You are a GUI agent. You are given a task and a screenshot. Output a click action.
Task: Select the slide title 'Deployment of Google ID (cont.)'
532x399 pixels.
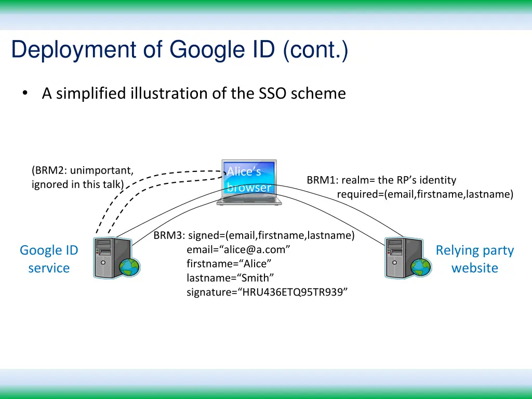[180, 50]
